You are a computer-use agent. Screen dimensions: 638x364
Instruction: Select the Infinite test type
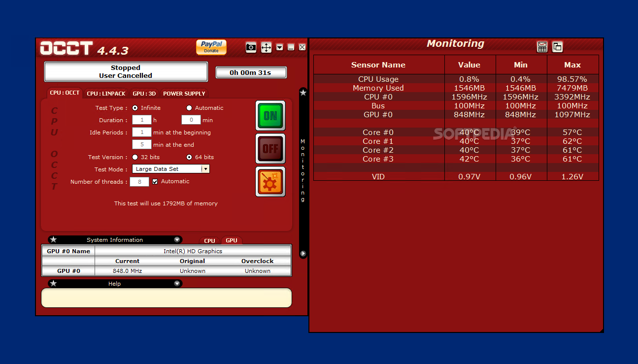[x=135, y=108]
